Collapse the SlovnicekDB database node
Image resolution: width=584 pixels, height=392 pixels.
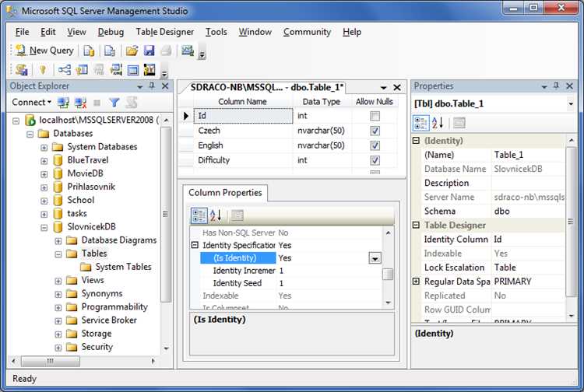pyautogui.click(x=44, y=227)
